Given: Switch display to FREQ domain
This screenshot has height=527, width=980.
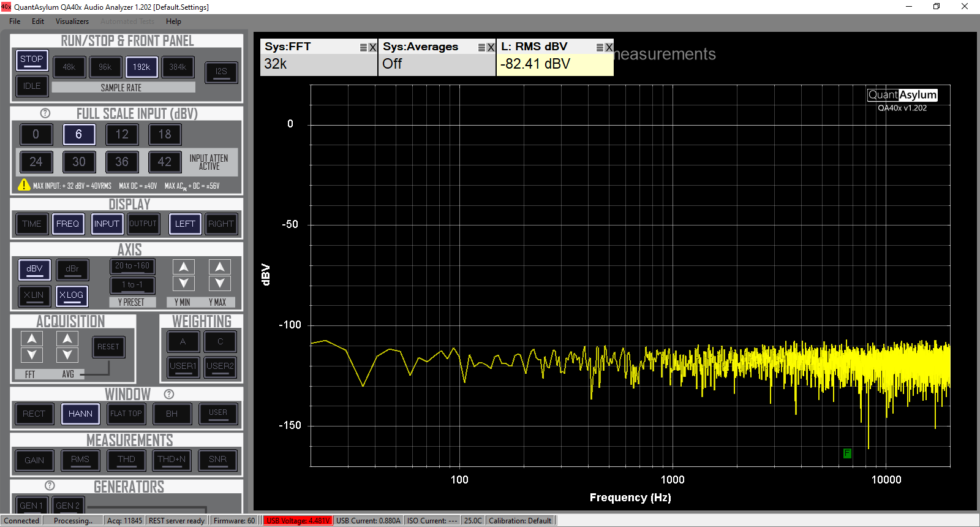Looking at the screenshot, I should (68, 224).
